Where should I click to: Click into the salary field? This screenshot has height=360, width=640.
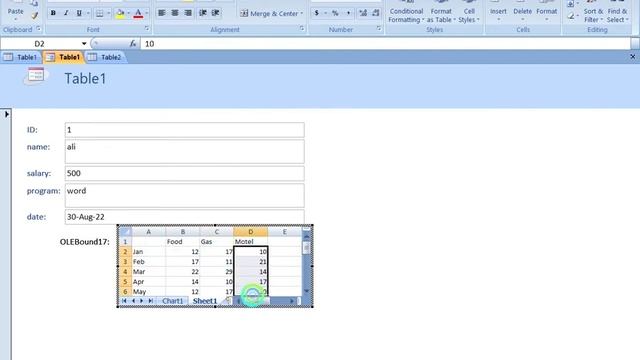pos(184,173)
